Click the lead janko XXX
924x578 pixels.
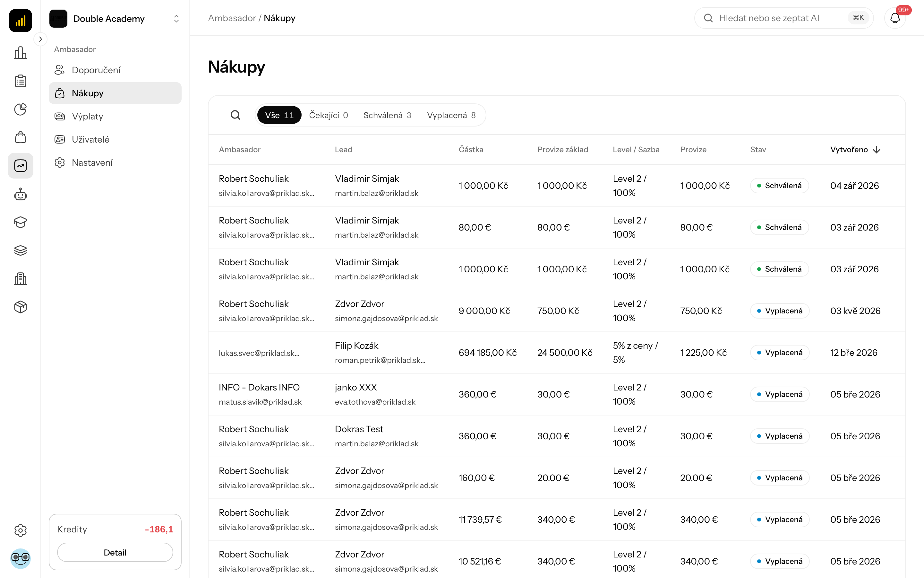355,387
